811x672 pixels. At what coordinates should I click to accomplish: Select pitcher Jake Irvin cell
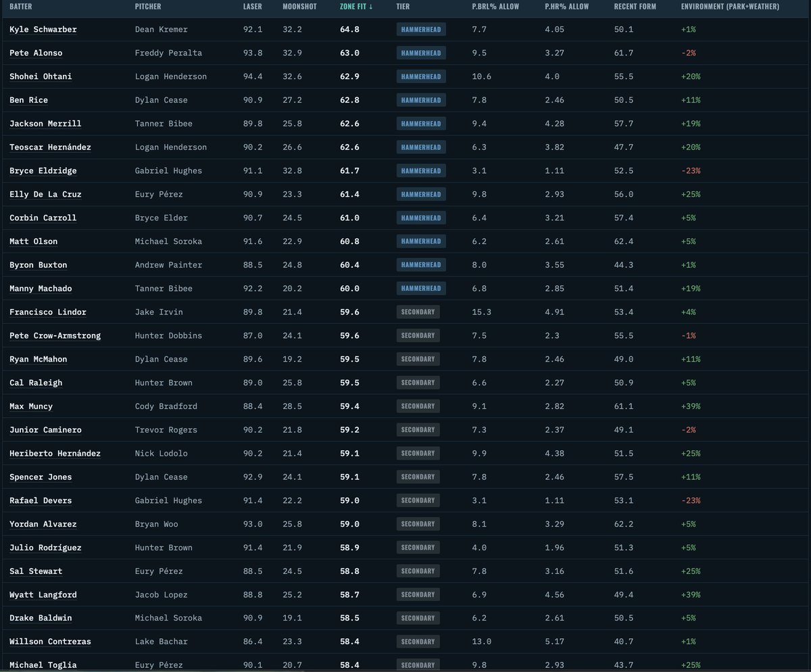[x=159, y=312]
